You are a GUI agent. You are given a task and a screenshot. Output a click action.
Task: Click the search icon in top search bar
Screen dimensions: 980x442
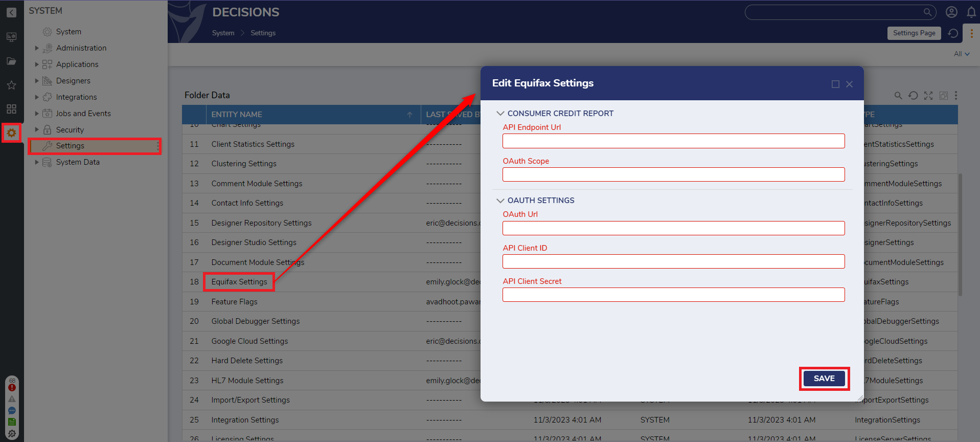(x=927, y=12)
